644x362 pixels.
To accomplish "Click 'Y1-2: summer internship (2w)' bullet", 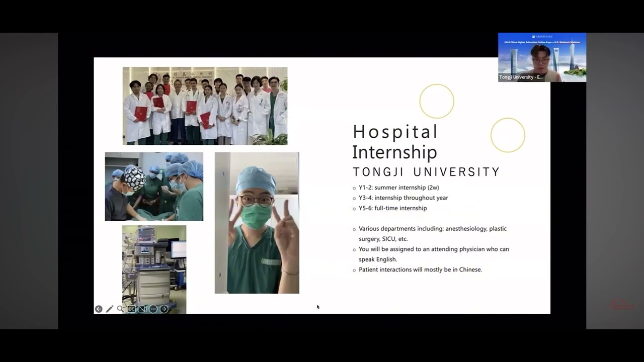I will tap(398, 188).
